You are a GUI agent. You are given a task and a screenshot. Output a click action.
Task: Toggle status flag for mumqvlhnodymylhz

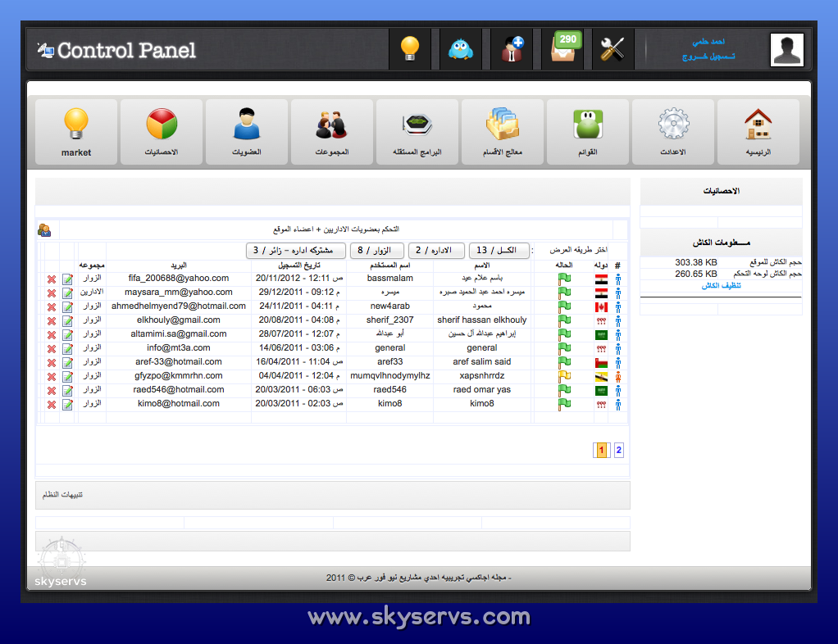564,376
